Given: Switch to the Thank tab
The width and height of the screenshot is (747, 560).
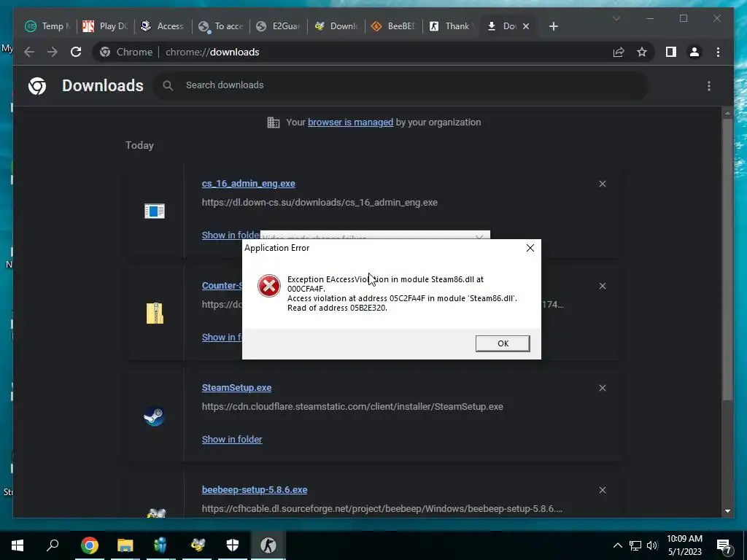Looking at the screenshot, I should (x=451, y=26).
